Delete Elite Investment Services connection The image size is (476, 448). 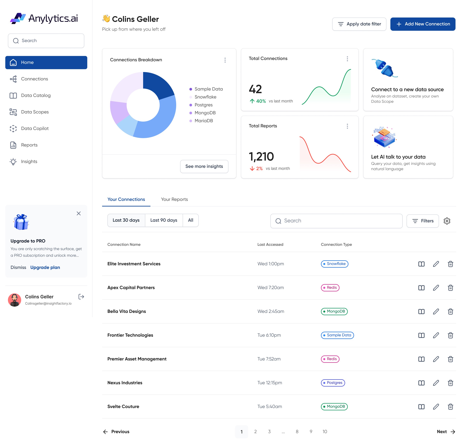(x=450, y=264)
